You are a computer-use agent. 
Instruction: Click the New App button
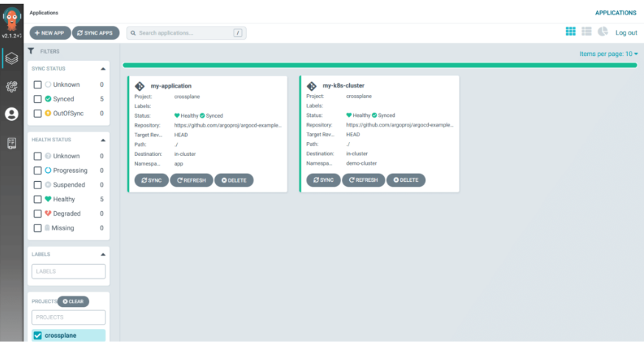[49, 32]
